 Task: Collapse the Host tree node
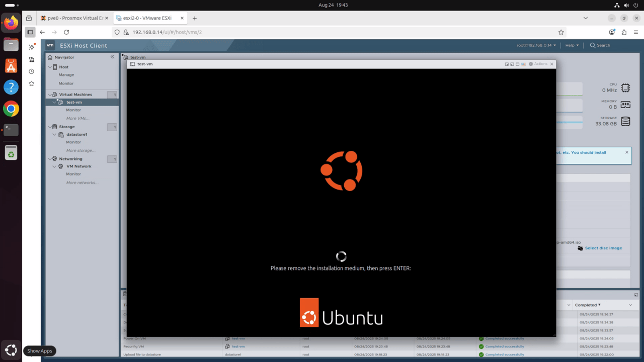click(49, 67)
